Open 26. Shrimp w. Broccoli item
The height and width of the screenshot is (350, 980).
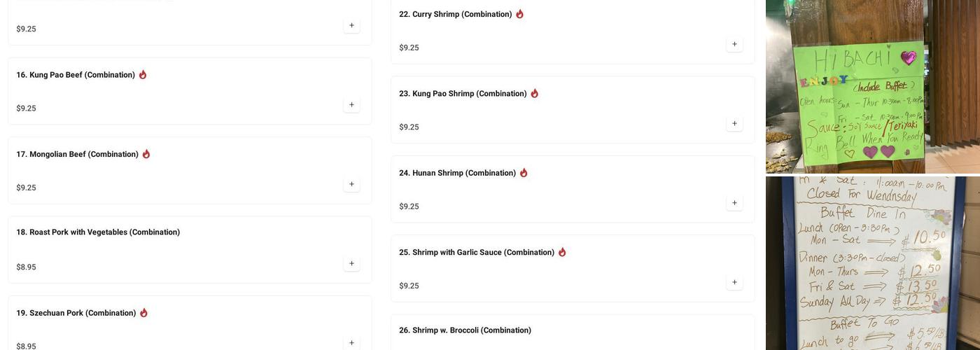[x=465, y=330]
